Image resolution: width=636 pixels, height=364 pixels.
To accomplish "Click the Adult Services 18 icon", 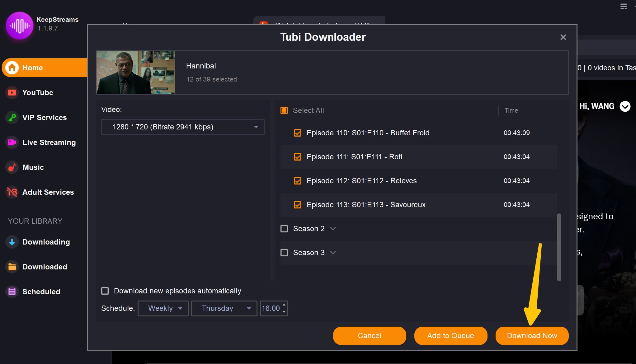I will click(12, 192).
